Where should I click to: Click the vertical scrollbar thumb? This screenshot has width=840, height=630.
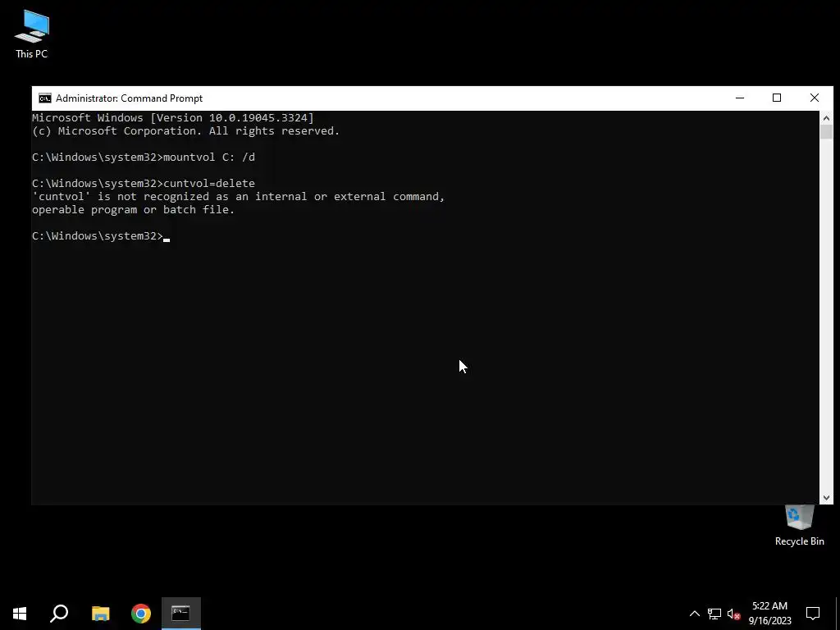[826, 132]
